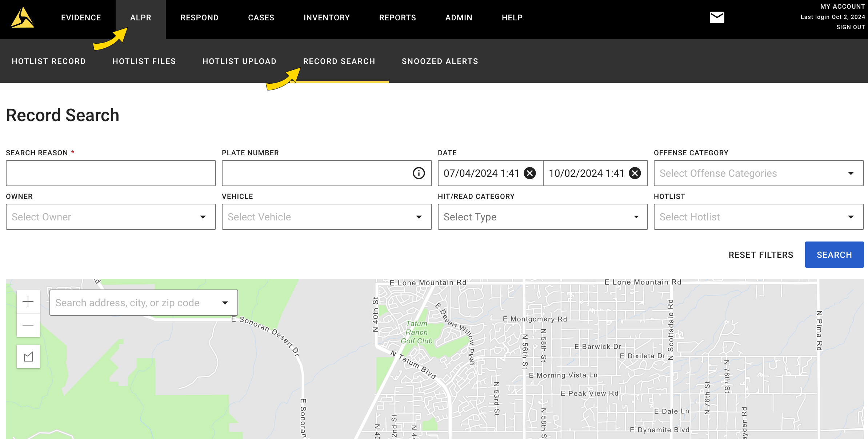Expand the Hit/Read Category type dropdown
Screen dimensions: 868x439
[x=636, y=217]
